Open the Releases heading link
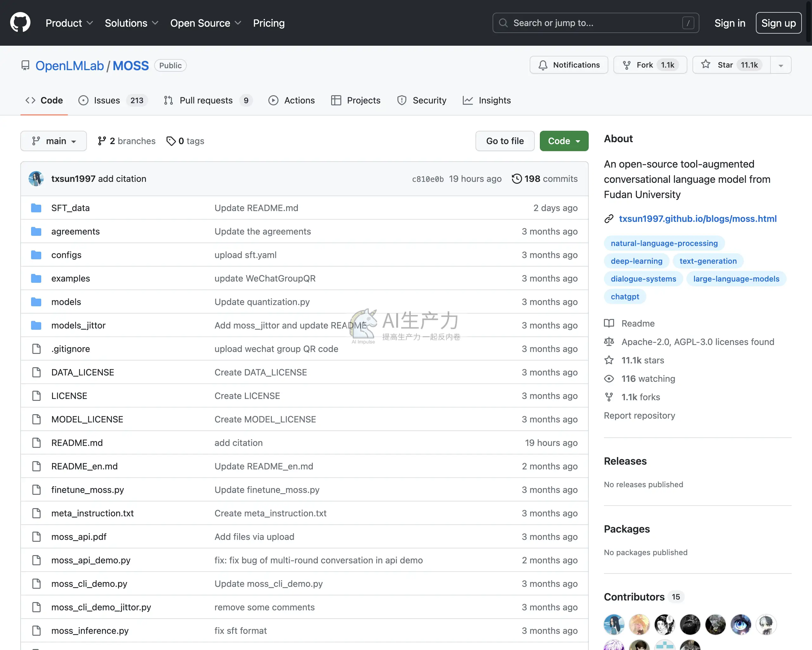 point(625,461)
